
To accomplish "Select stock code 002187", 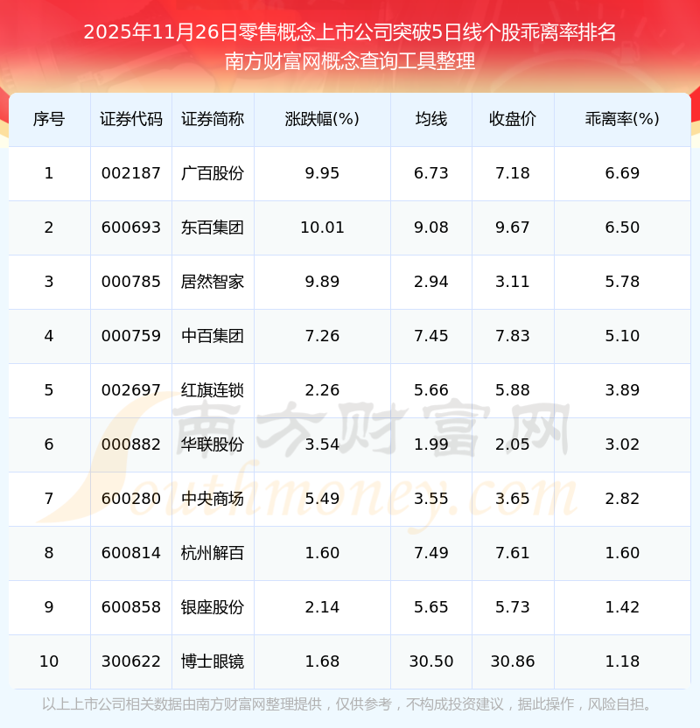I will (131, 173).
